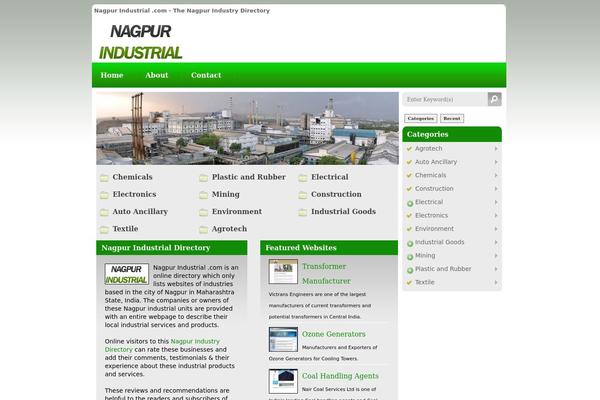Open the Plastic and Rubber category link
This screenshot has height=400, width=600.
click(x=249, y=177)
